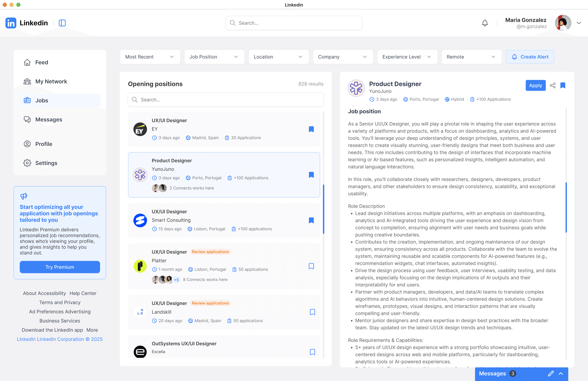
Task: Go to My Network in sidebar
Action: (51, 81)
